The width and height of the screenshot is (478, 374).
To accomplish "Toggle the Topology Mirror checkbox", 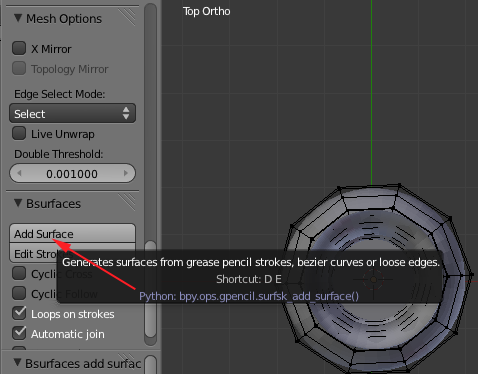I will (x=19, y=68).
